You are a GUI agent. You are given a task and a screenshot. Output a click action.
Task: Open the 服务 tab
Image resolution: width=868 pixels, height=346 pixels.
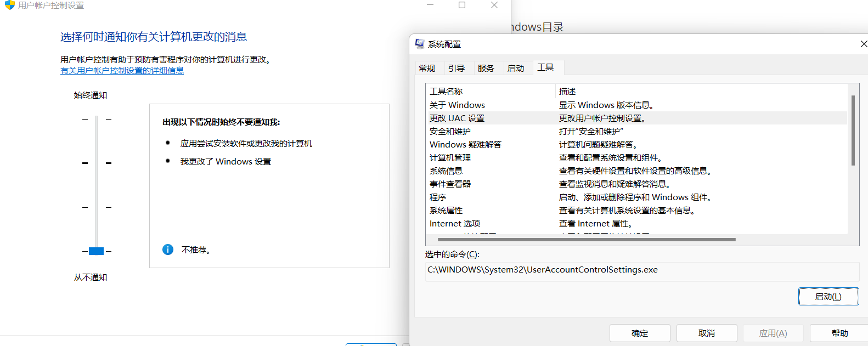pos(486,68)
